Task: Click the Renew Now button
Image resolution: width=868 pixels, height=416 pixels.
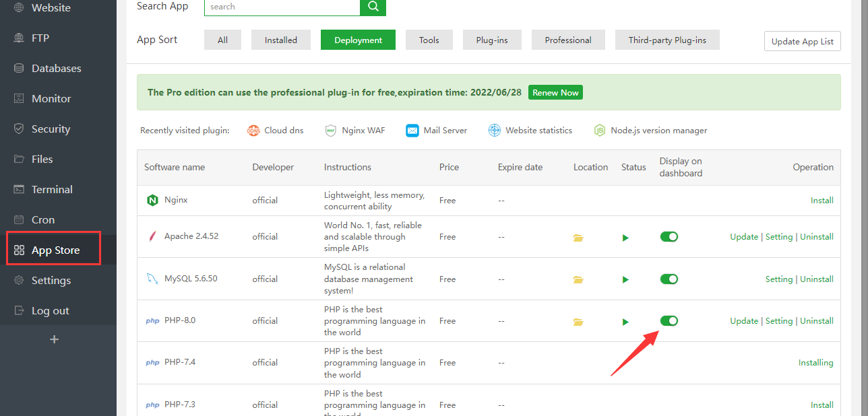Action: 555,92
